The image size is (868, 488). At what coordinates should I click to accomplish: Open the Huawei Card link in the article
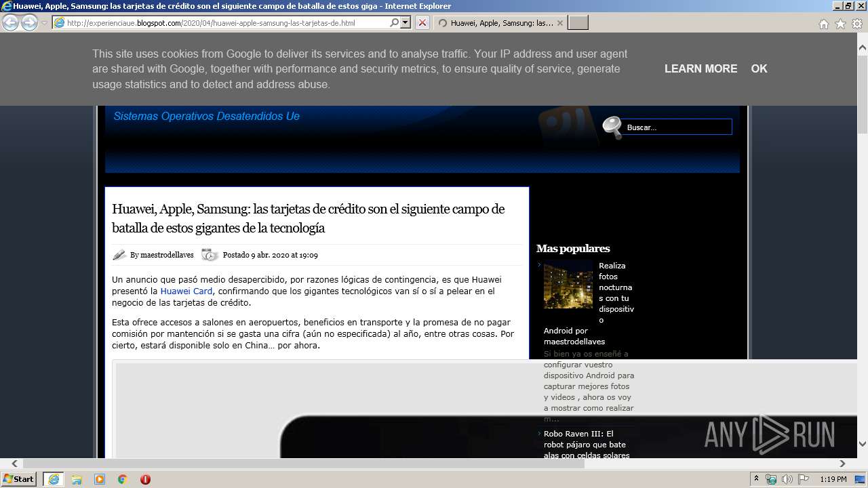[x=186, y=291]
